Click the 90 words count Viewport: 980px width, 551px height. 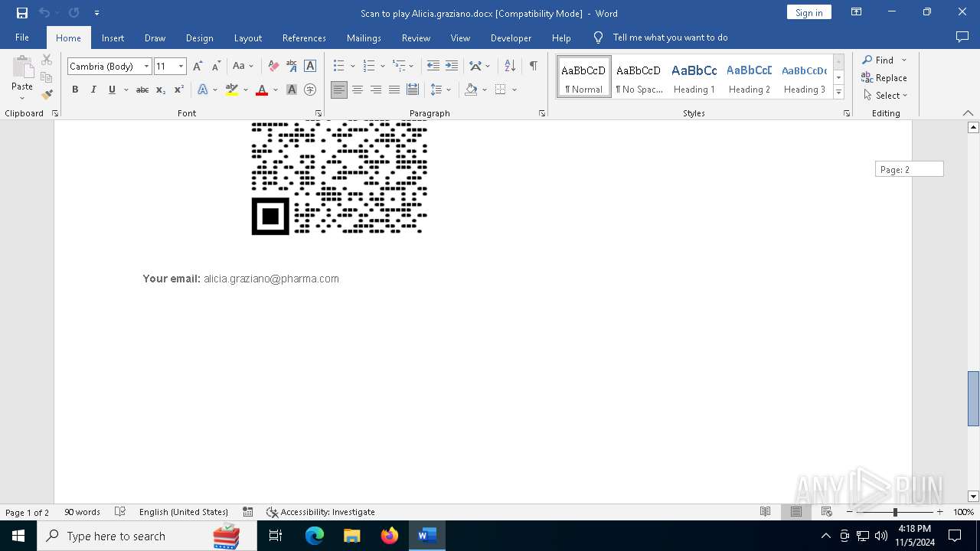pos(82,512)
